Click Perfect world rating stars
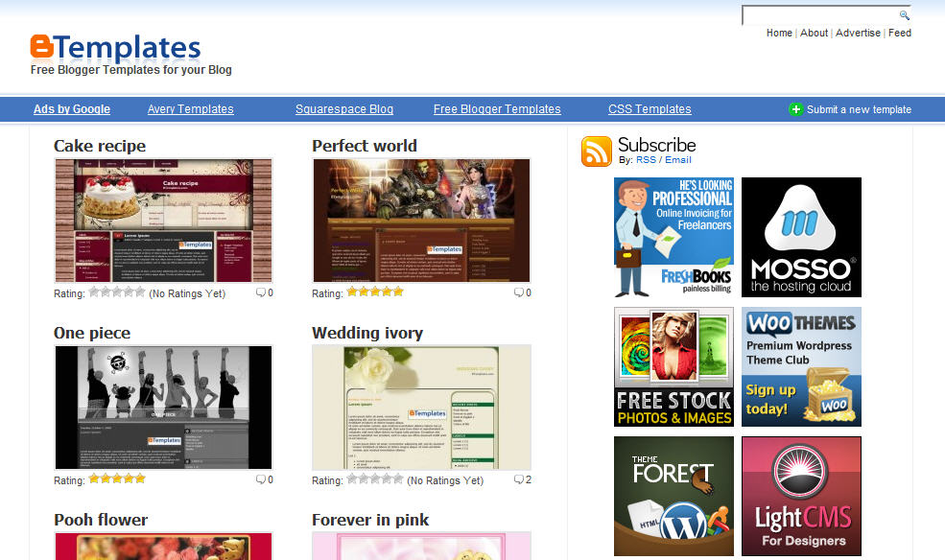This screenshot has height=560, width=945. point(375,292)
